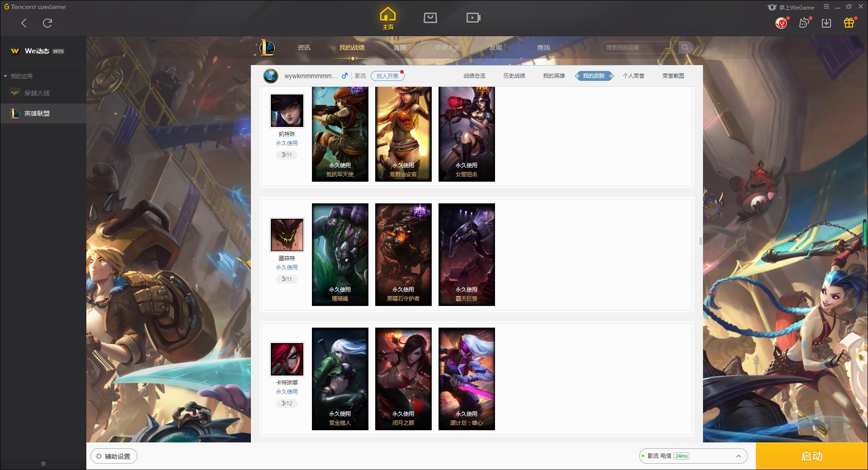Screen dimensions: 868x470
Task: Click the skin list scrollbar thumb
Action: 701,241
